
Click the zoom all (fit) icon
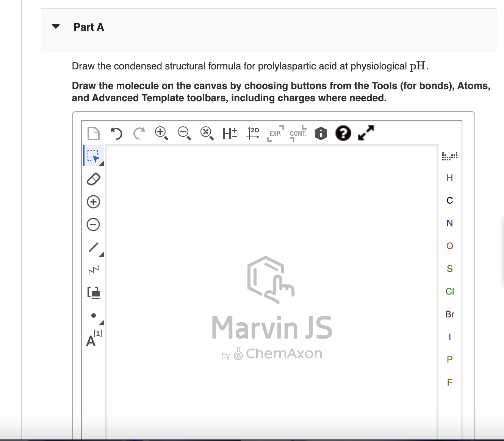click(x=207, y=133)
